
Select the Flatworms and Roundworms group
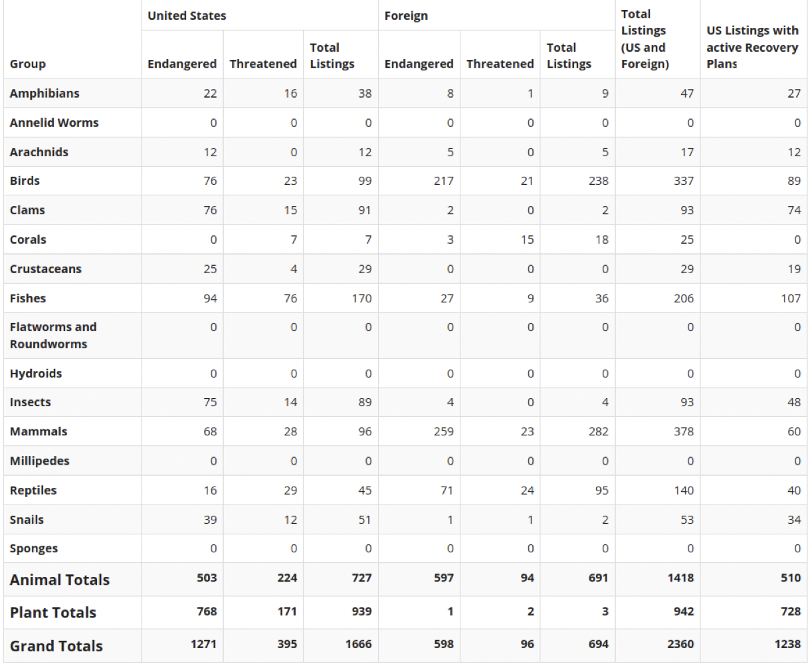point(53,336)
